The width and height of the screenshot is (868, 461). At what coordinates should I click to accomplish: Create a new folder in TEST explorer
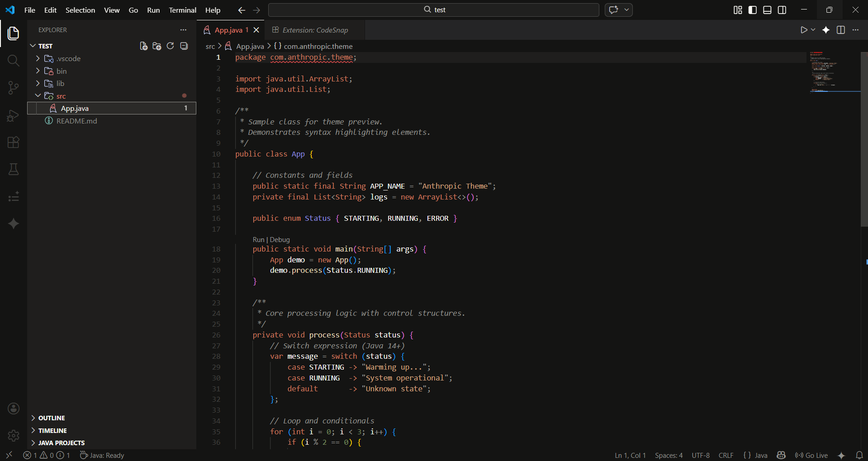157,46
